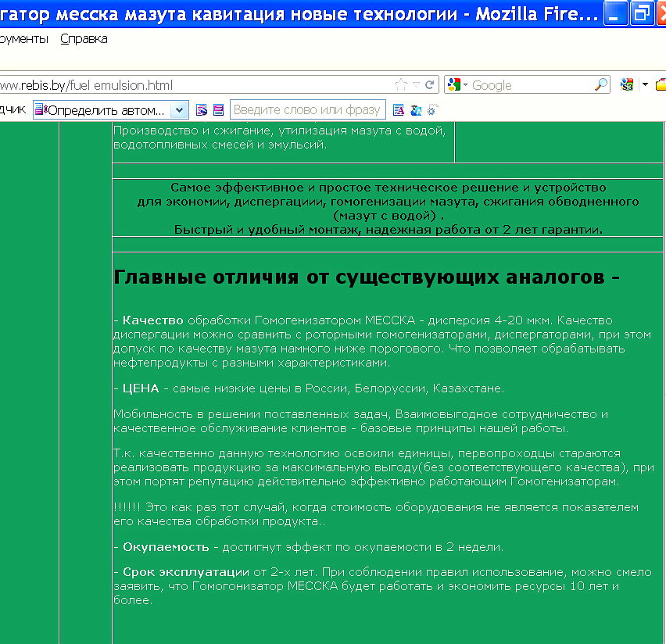Screen dimensions: 666x644
Task: Open the Справка menu
Action: [x=84, y=39]
